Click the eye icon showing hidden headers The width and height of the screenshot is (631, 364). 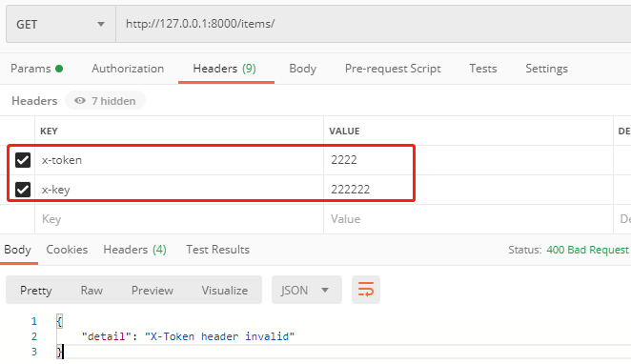pos(80,101)
